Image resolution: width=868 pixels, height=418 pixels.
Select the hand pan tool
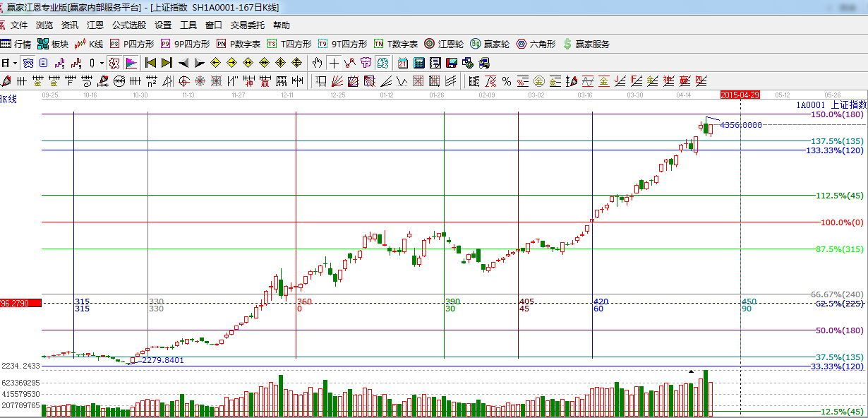coord(318,63)
